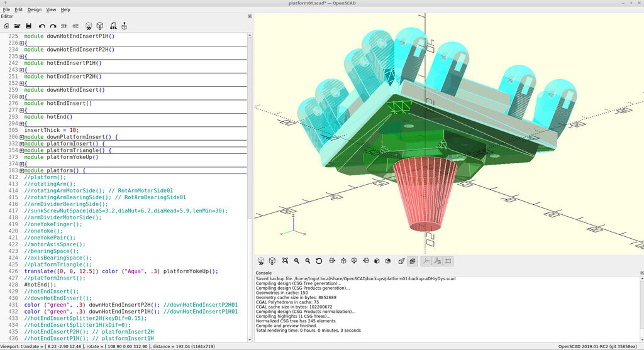Open the View menu

(51, 9)
